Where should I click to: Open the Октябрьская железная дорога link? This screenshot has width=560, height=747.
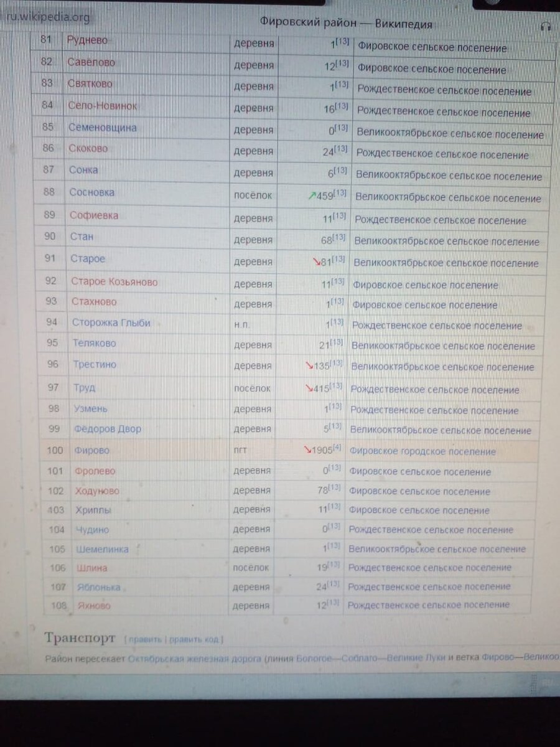194,657
